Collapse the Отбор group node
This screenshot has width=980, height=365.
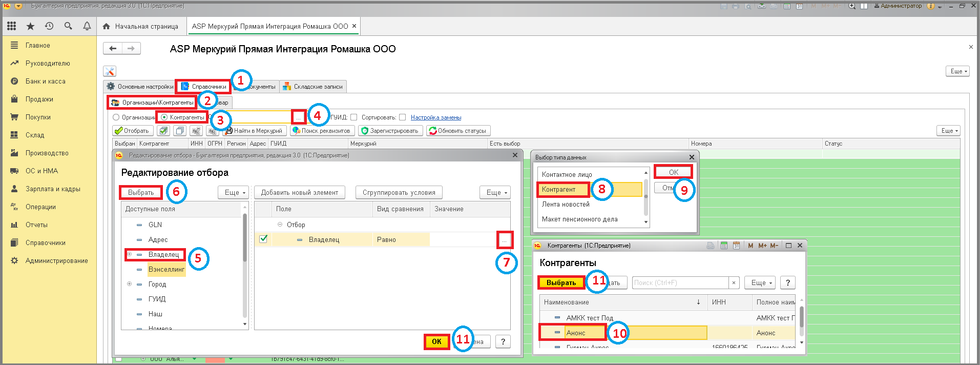(280, 225)
